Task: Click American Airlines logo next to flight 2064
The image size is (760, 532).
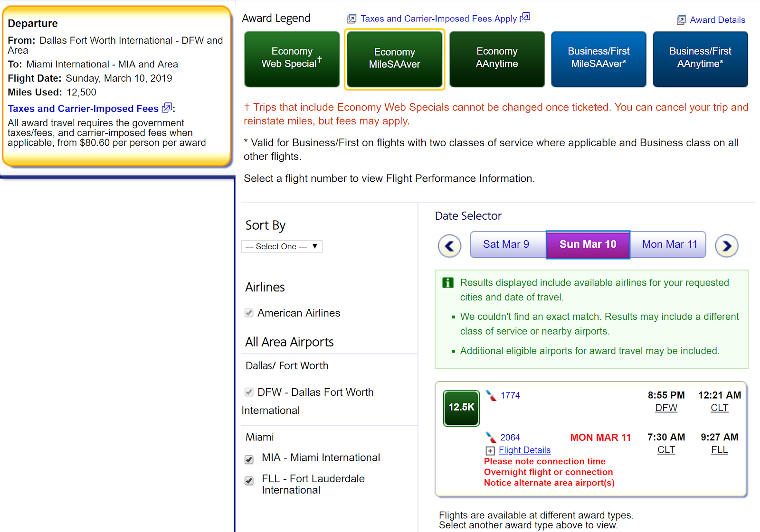Action: [x=491, y=437]
